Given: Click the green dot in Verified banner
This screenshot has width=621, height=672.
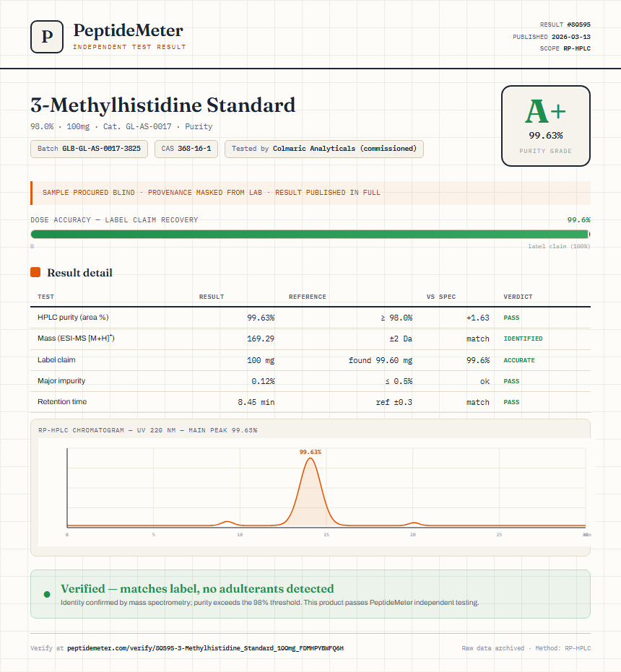Looking at the screenshot, I should (47, 595).
